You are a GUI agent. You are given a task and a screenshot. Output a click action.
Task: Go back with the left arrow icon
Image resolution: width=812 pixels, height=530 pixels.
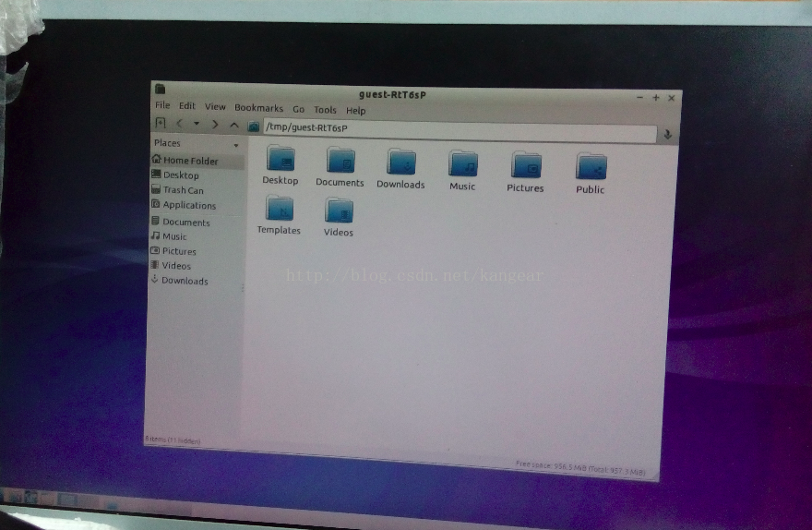[179, 124]
